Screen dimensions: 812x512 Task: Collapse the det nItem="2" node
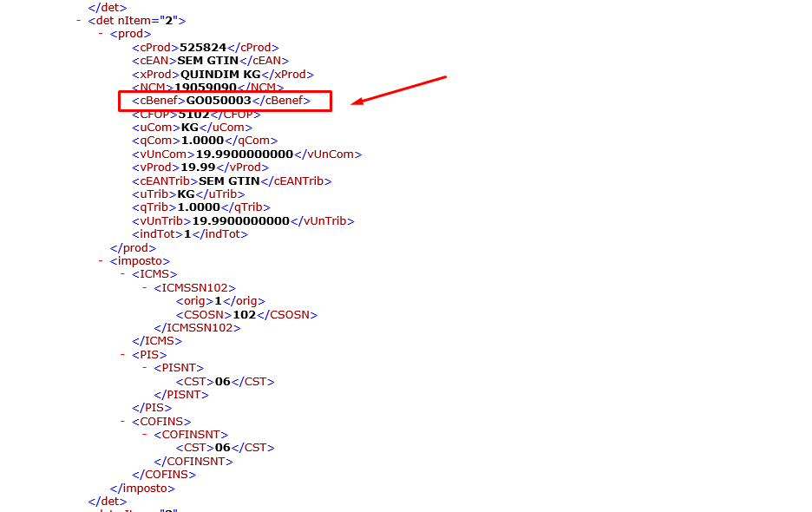pyautogui.click(x=79, y=20)
